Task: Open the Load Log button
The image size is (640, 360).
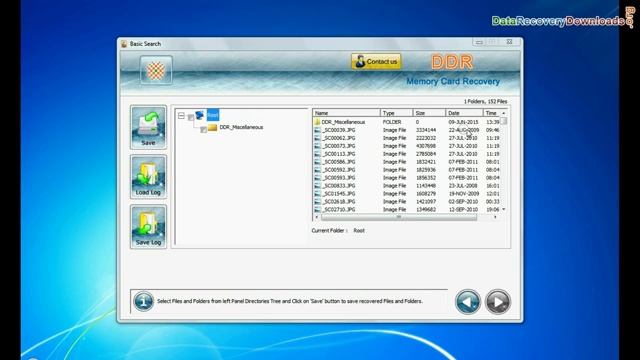Action: click(148, 177)
